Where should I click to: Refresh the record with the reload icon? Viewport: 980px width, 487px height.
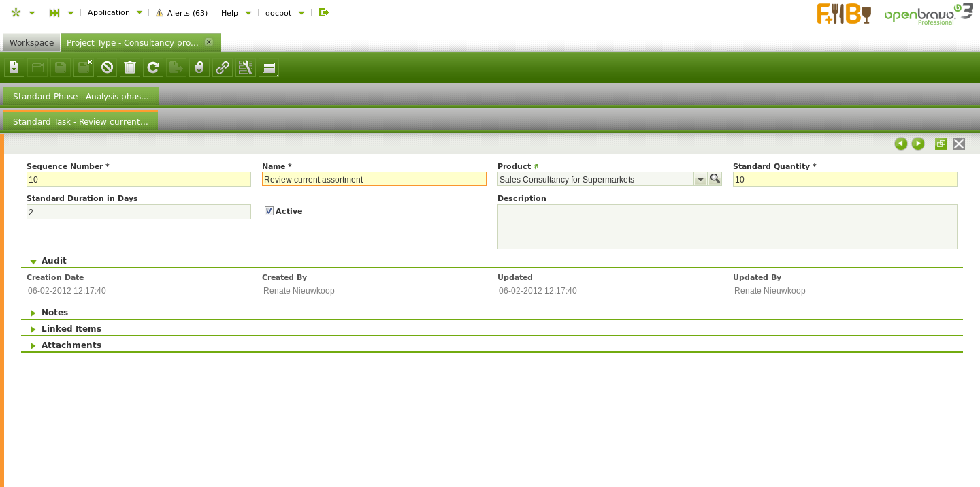153,67
